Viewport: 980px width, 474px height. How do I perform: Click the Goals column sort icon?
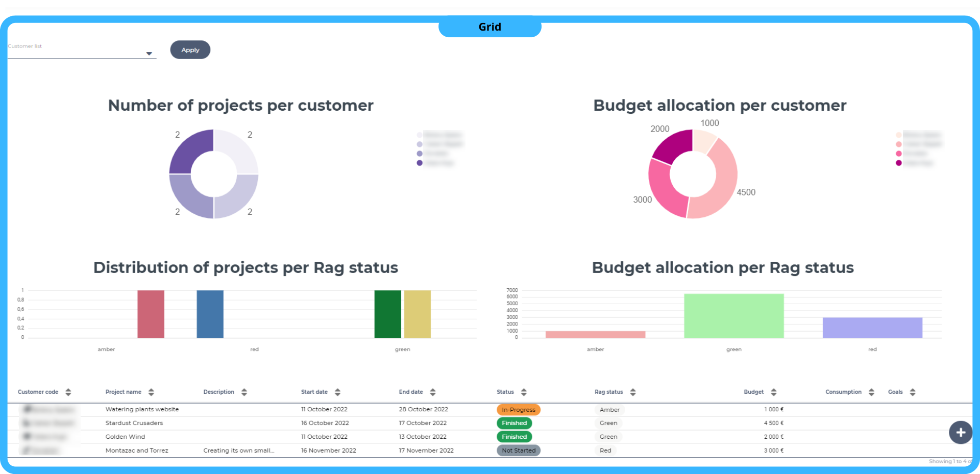pos(913,392)
